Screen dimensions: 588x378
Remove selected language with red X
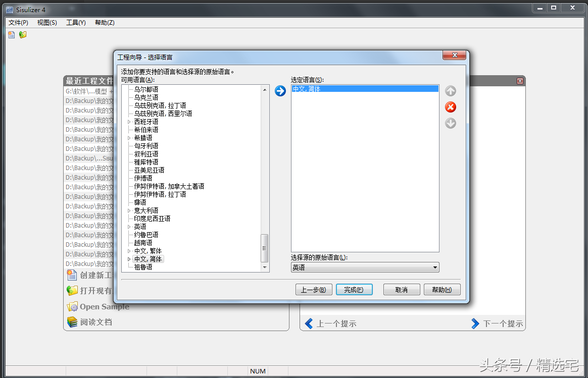click(x=451, y=107)
